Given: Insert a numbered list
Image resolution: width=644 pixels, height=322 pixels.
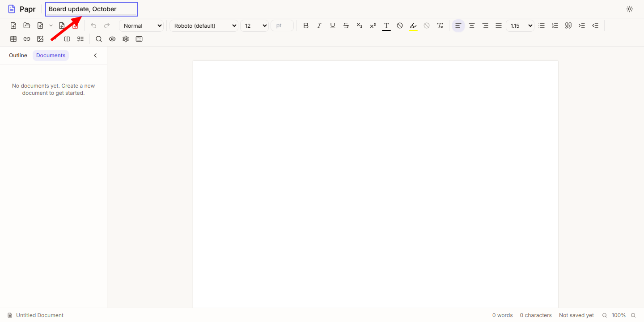Looking at the screenshot, I should pyautogui.click(x=555, y=25).
